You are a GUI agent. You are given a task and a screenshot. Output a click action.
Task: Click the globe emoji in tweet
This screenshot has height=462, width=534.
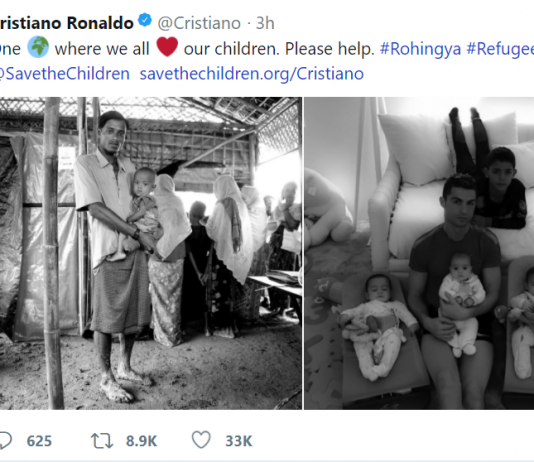click(x=38, y=47)
